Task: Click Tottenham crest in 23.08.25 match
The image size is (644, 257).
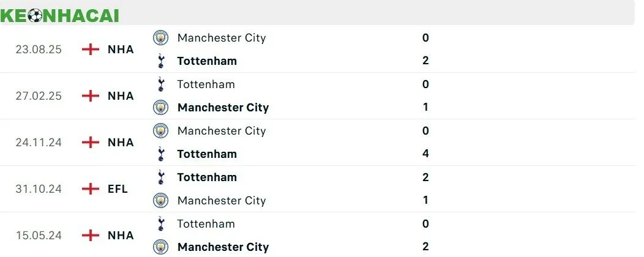Action: click(x=160, y=61)
